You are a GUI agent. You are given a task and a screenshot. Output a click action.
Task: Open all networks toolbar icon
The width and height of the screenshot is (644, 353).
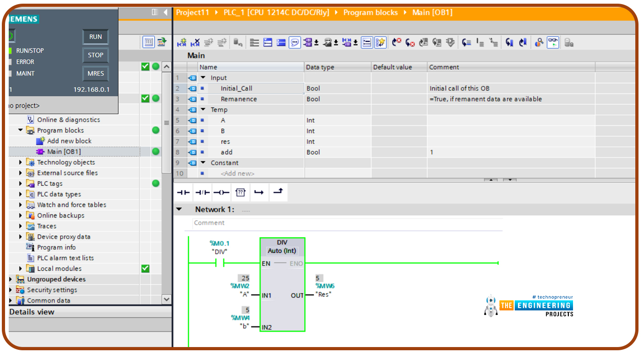(268, 43)
